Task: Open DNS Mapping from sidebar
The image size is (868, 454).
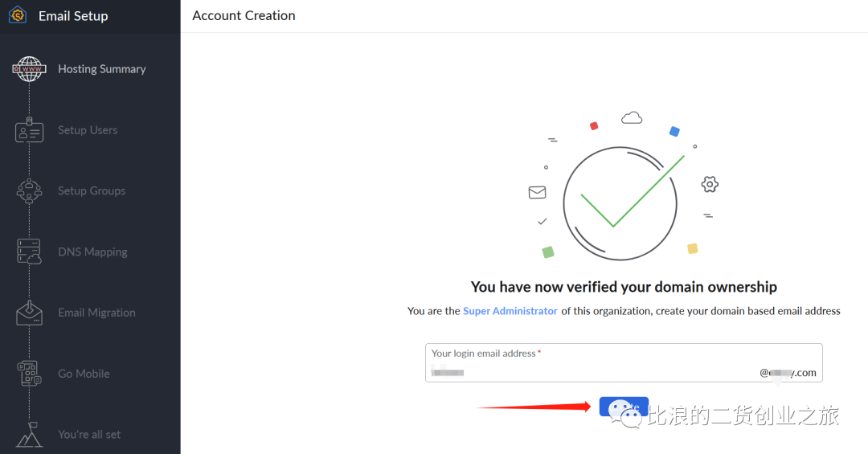Action: tap(92, 252)
